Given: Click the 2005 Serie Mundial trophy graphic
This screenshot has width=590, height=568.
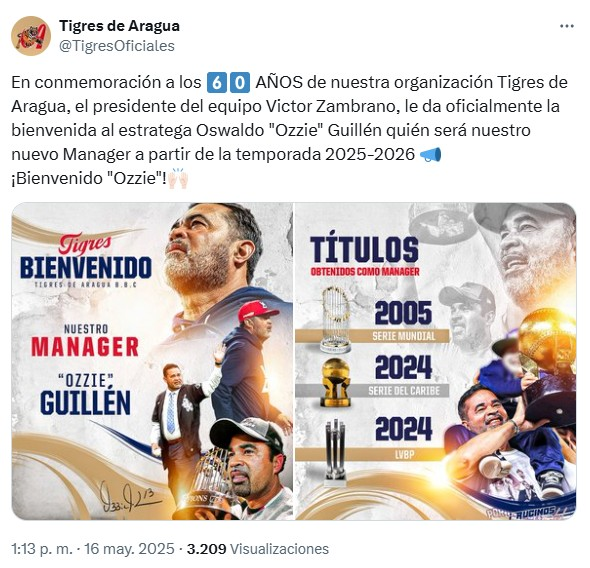Looking at the screenshot, I should (x=335, y=320).
